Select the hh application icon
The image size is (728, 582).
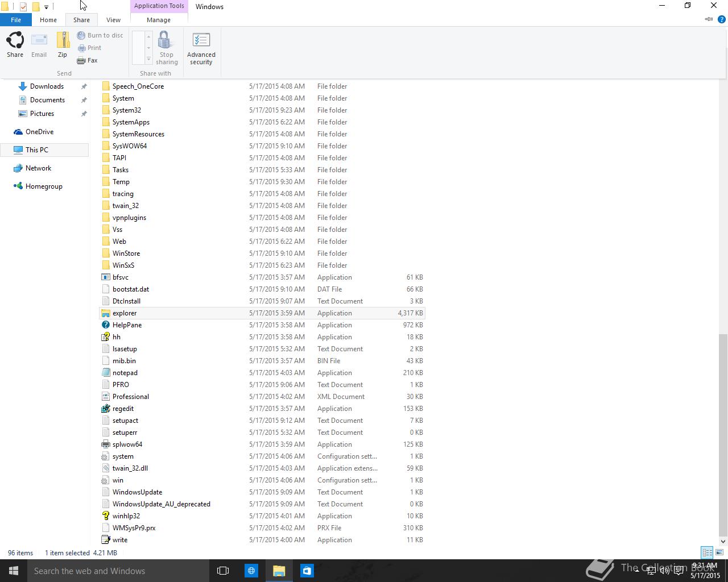pyautogui.click(x=105, y=337)
